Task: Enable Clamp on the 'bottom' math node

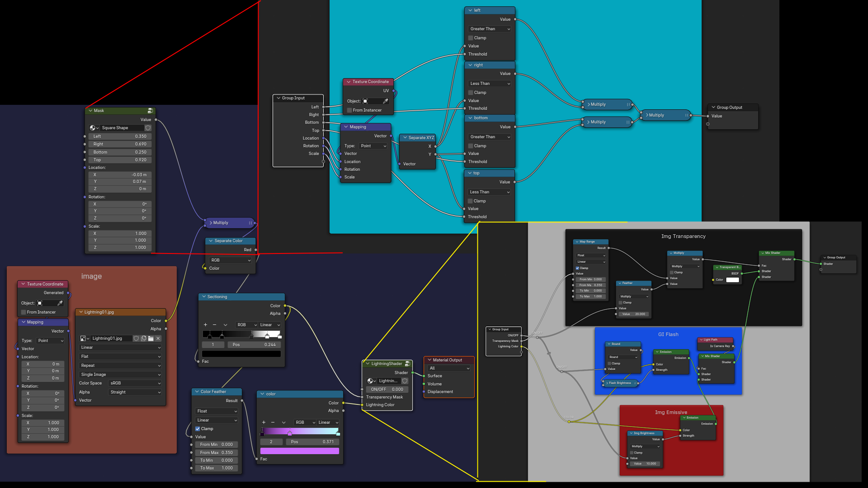Action: pos(471,146)
